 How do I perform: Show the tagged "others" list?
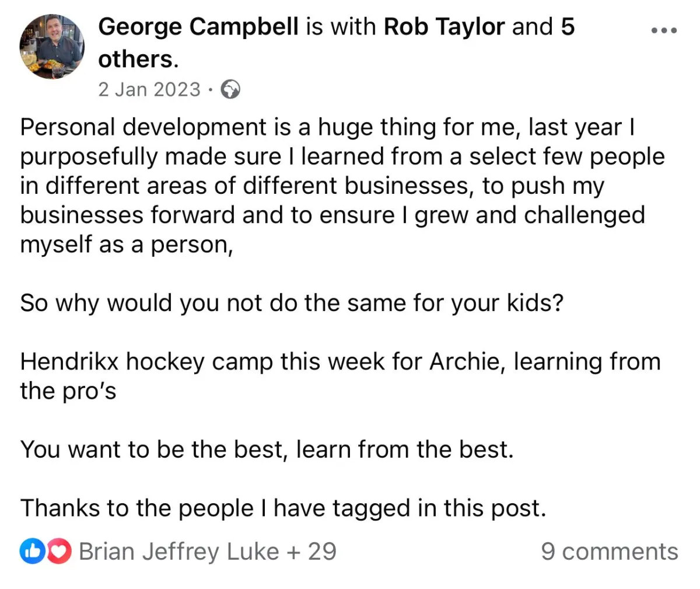(x=137, y=59)
